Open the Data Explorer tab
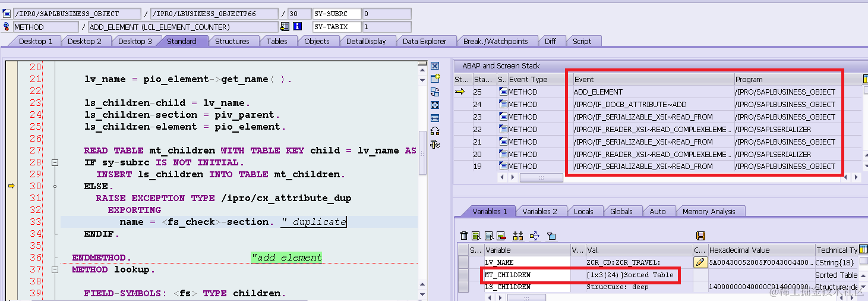The height and width of the screenshot is (301, 868). pyautogui.click(x=424, y=41)
